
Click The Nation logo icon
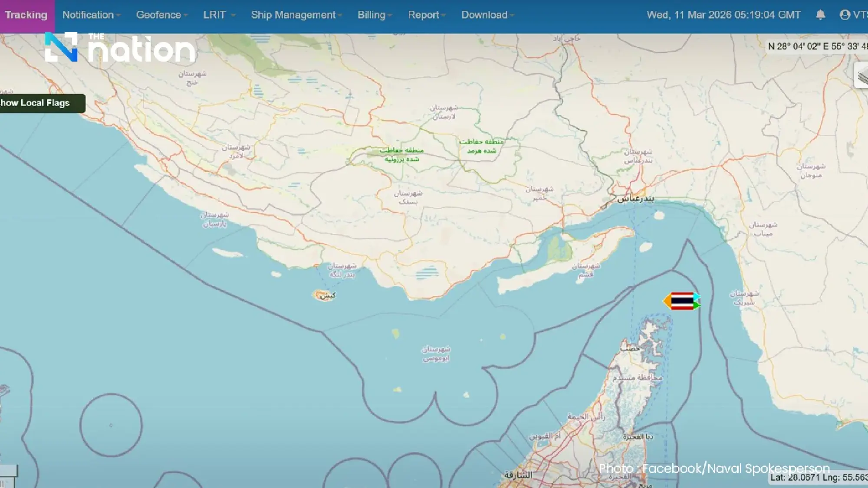pos(61,47)
